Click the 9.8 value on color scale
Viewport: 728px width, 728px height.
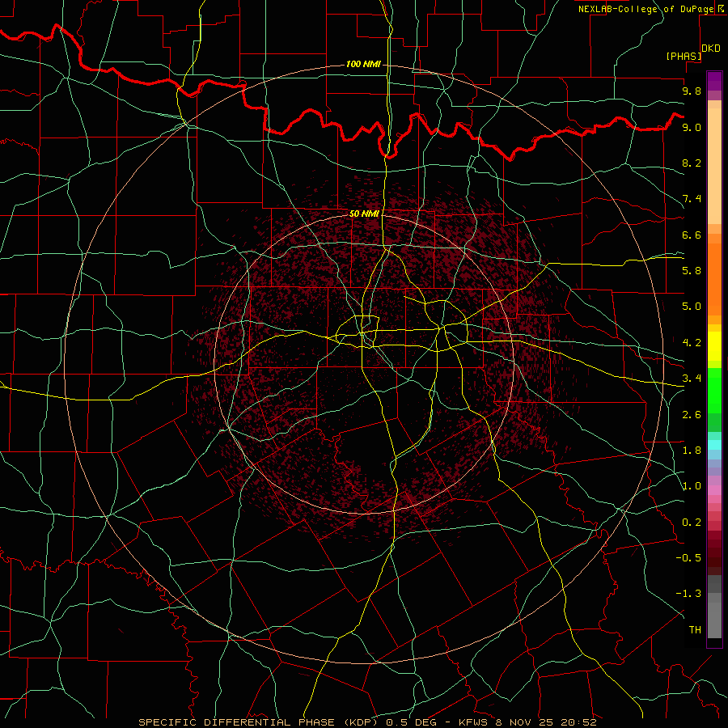692,91
